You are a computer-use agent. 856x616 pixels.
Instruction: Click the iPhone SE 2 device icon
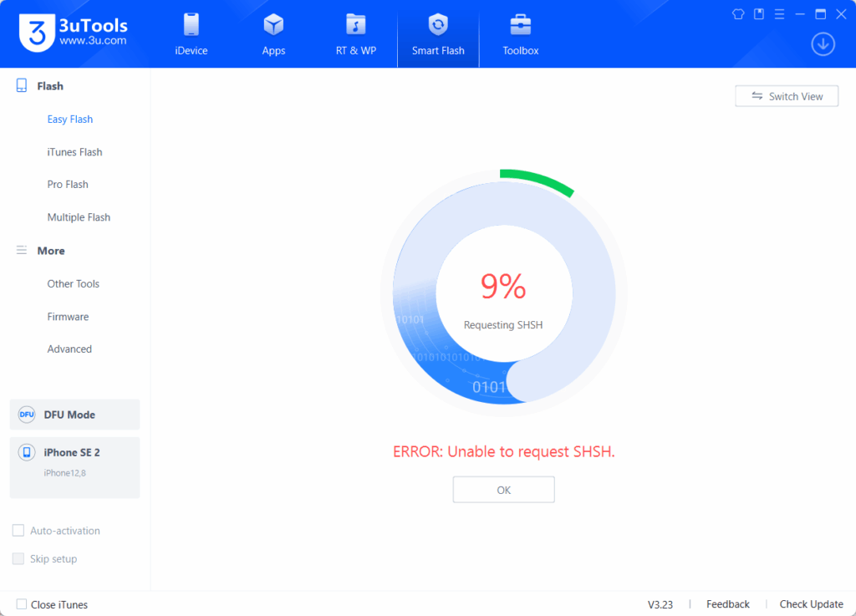pos(26,452)
